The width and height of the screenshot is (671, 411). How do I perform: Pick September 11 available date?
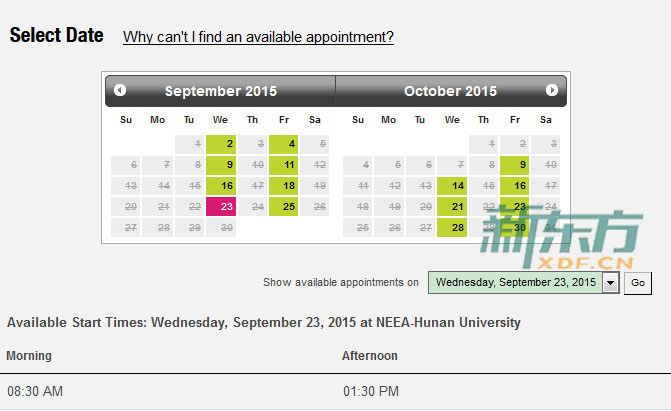click(283, 165)
